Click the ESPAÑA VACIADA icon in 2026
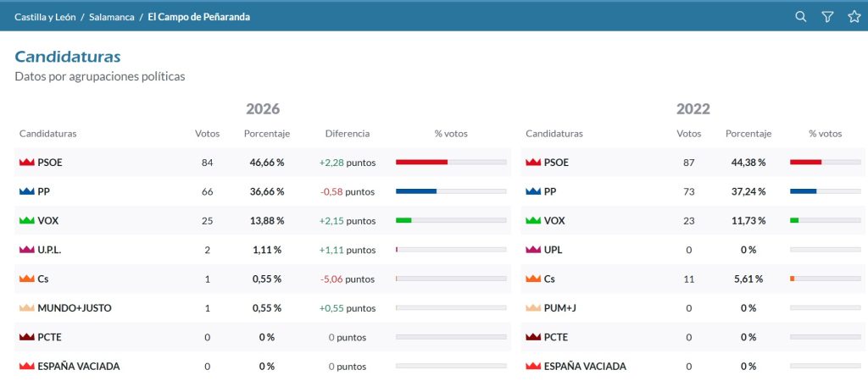This screenshot has height=381, width=868. click(26, 366)
